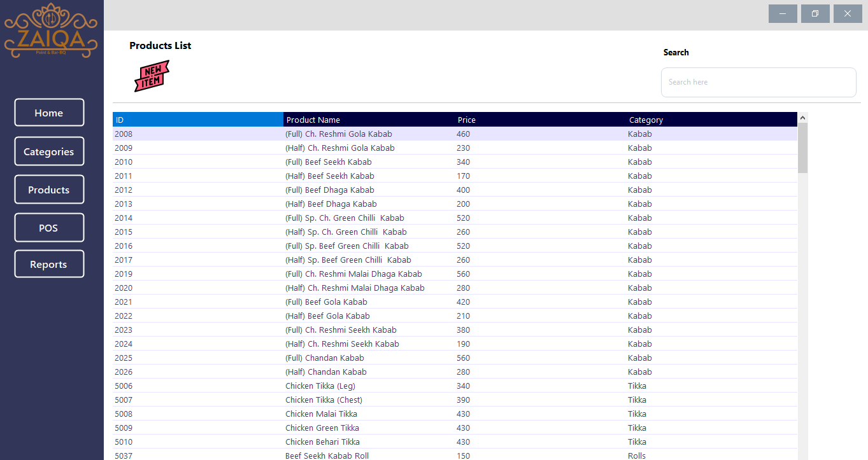This screenshot has height=460, width=868.
Task: Open the Home page
Action: pyautogui.click(x=49, y=113)
